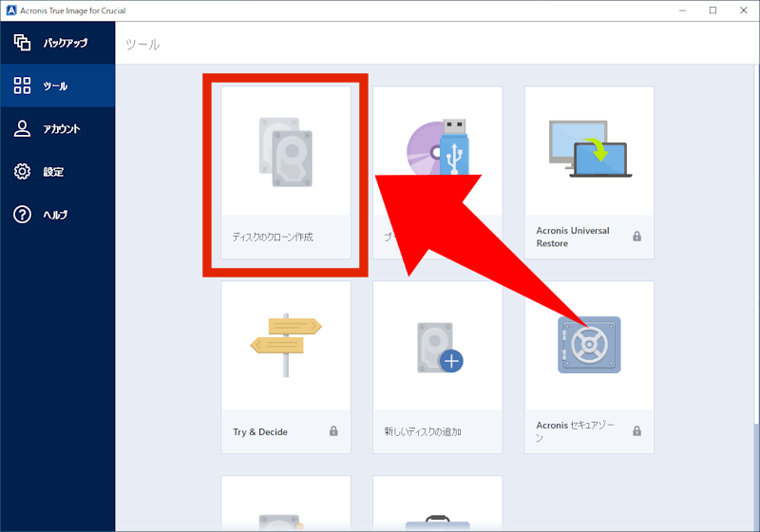Open the ヘルプ section
This screenshot has width=760, height=532.
[58, 214]
